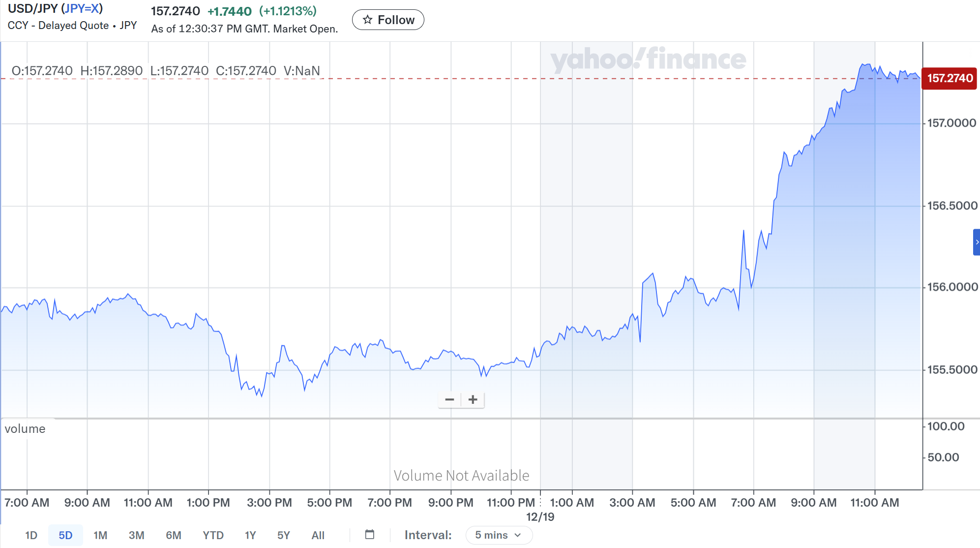Select the 1D range tab

coord(31,535)
